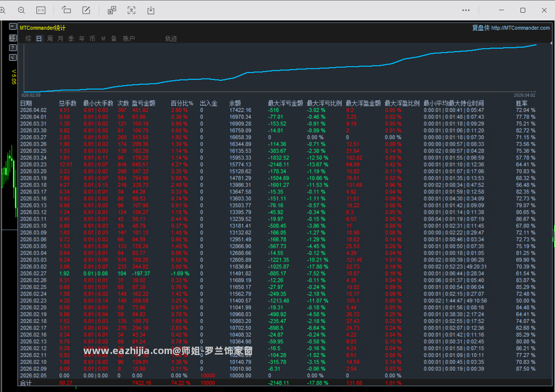Switch to the 季 quarterly tab
This screenshot has width=555, height=392.
pos(71,38)
